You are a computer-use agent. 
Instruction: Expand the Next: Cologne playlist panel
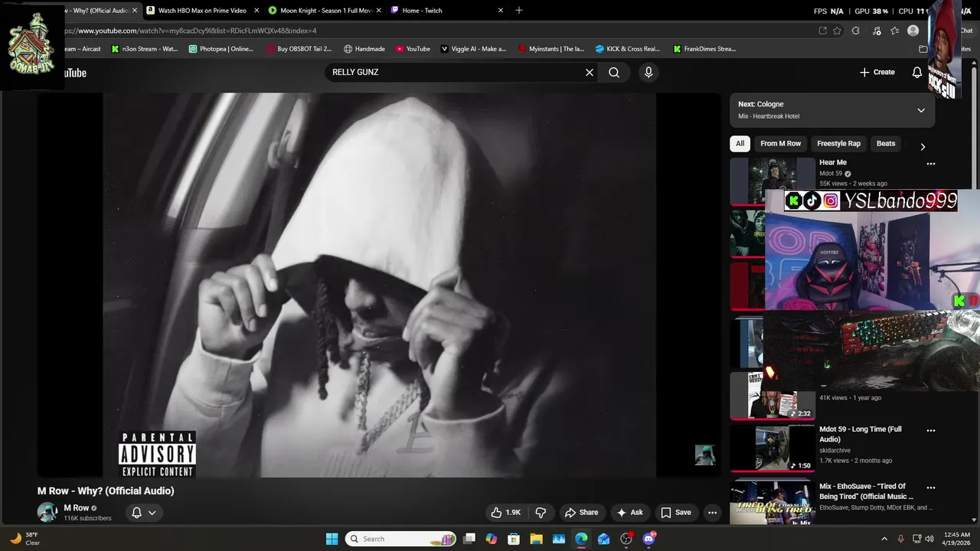(921, 110)
